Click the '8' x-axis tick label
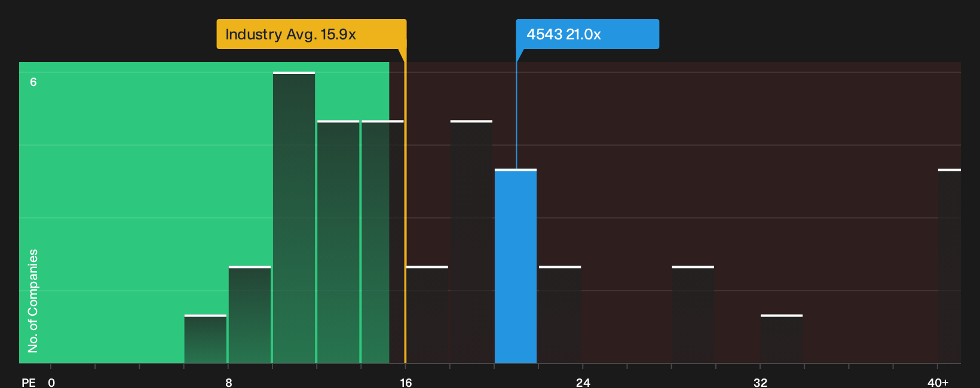The image size is (980, 388). point(229,382)
